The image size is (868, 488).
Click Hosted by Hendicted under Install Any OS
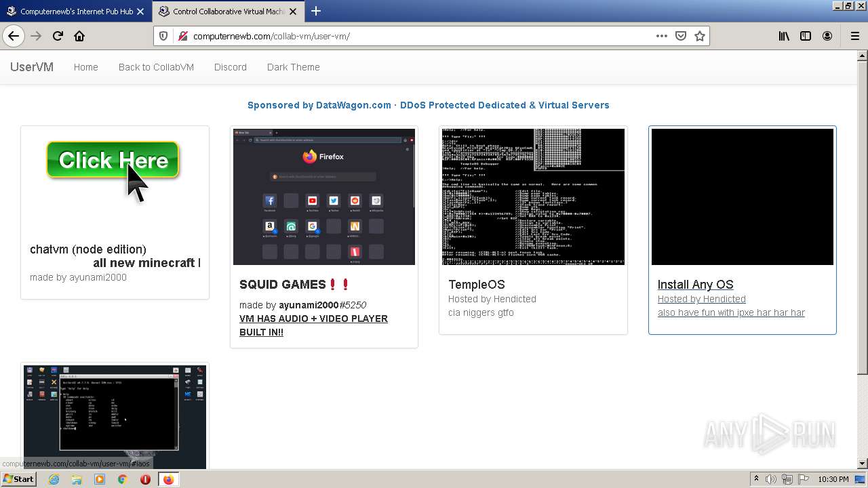coord(702,299)
